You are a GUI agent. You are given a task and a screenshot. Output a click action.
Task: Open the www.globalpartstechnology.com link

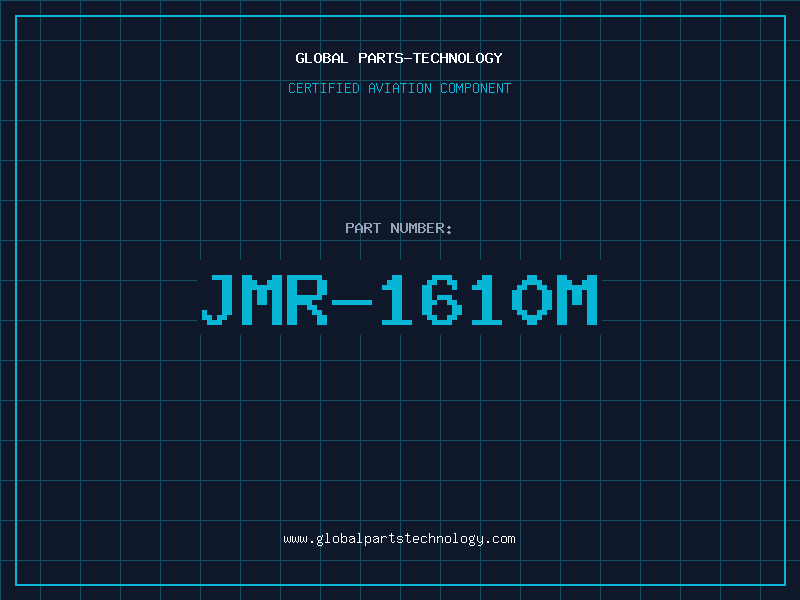[399, 539]
